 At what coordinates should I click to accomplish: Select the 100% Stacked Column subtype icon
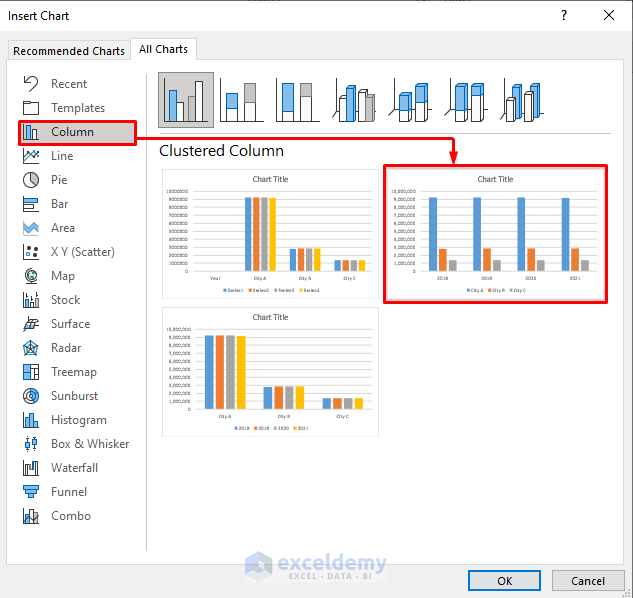298,101
